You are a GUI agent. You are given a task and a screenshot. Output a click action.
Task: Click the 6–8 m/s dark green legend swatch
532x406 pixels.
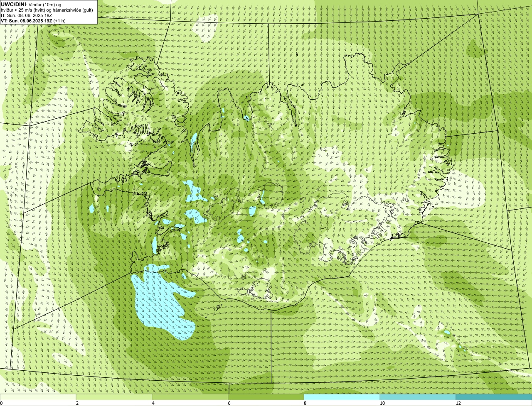click(266, 397)
